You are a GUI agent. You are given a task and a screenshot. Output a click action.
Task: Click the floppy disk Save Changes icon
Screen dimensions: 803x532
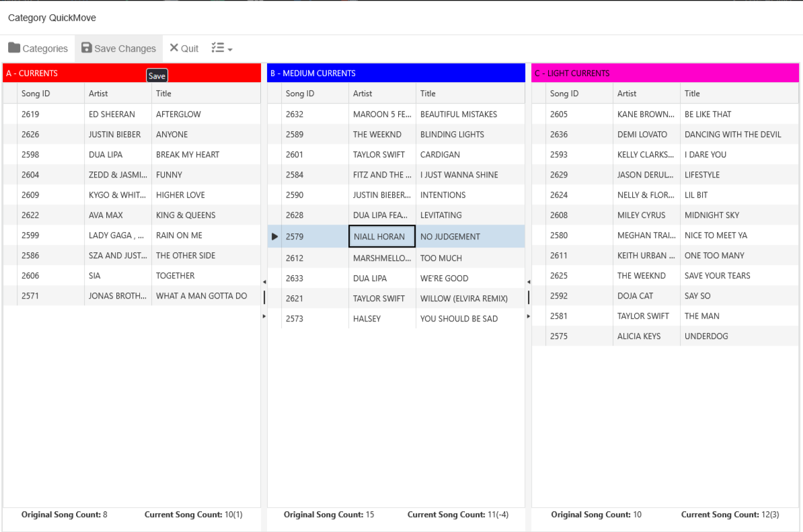(86, 48)
